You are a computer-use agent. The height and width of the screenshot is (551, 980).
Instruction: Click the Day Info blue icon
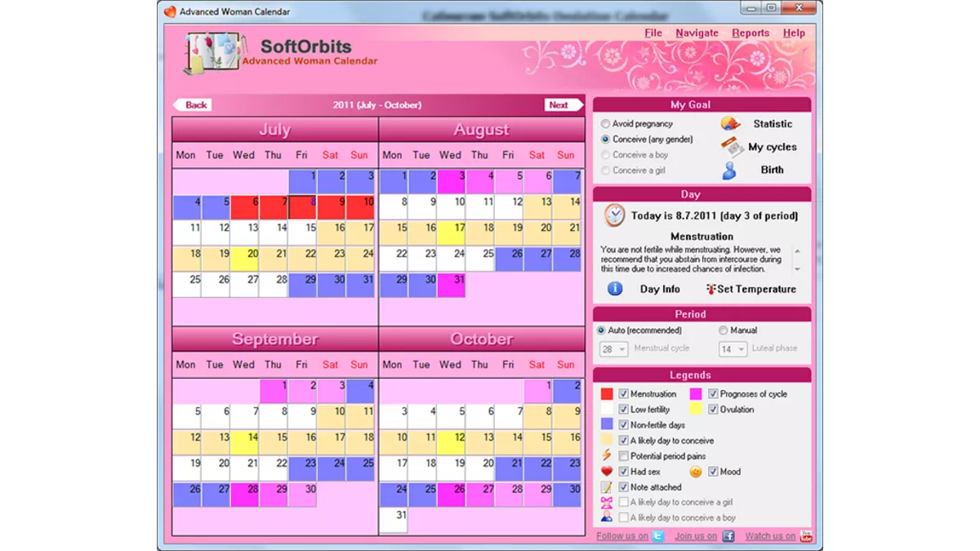(615, 289)
